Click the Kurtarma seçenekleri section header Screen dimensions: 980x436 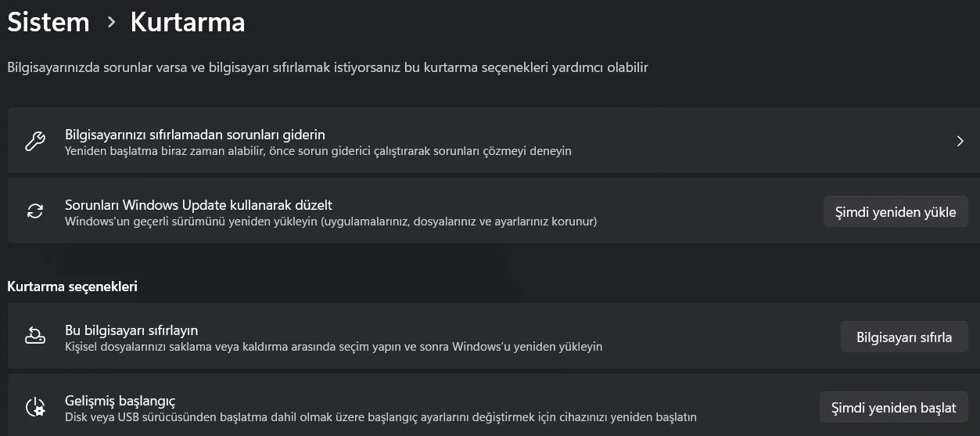(x=73, y=286)
